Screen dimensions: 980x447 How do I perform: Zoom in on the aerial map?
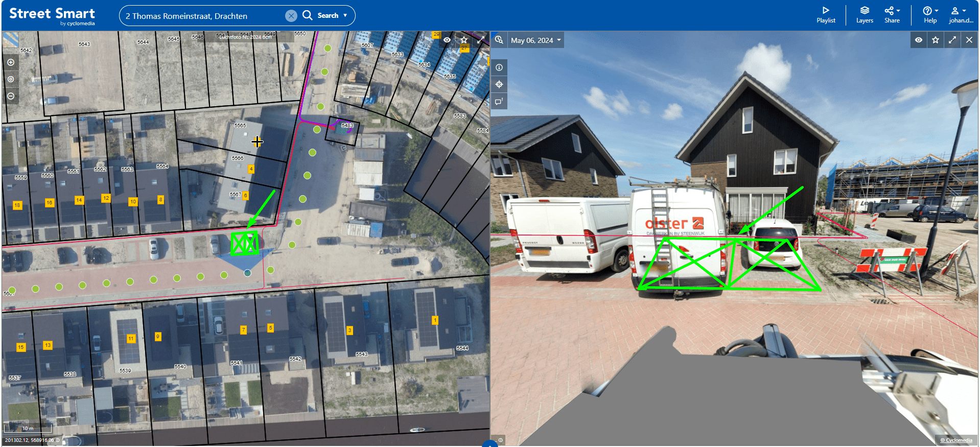click(11, 62)
